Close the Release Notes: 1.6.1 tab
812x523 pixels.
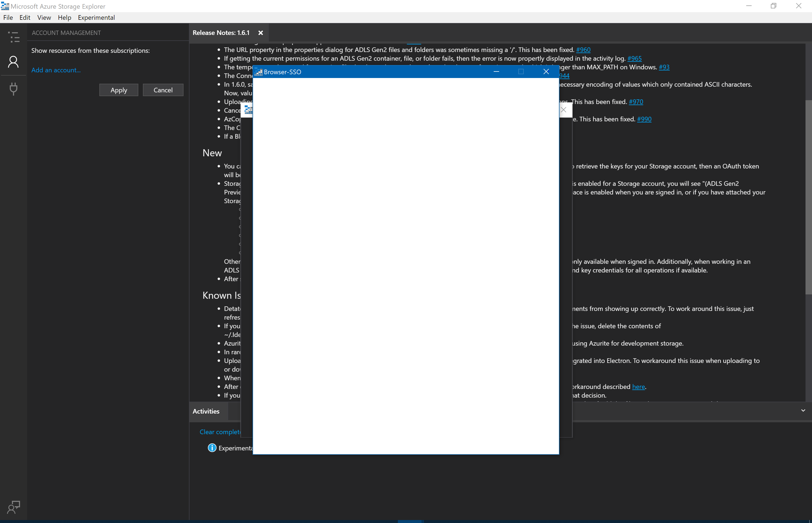coord(261,33)
